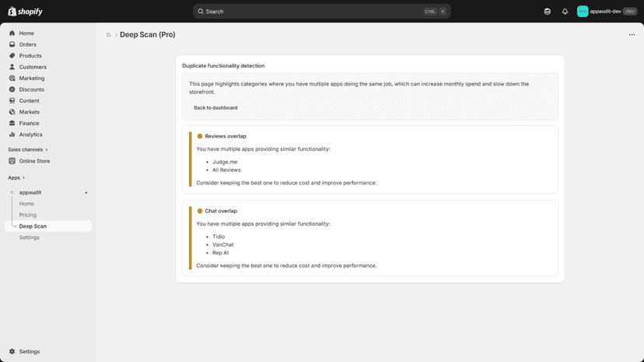Click the VanChat list entry

click(x=222, y=245)
